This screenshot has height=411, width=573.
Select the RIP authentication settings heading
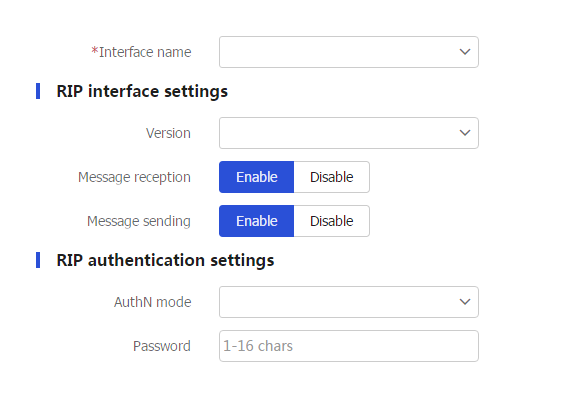[165, 260]
